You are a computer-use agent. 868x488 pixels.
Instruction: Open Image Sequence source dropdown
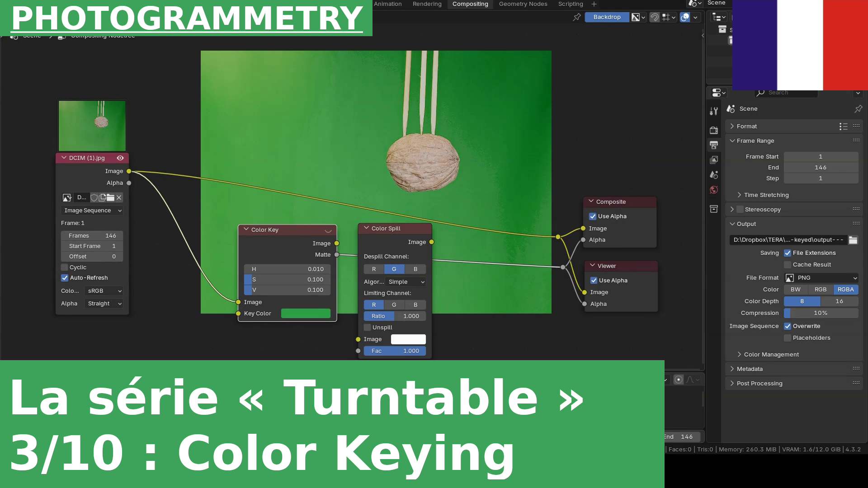coord(92,211)
